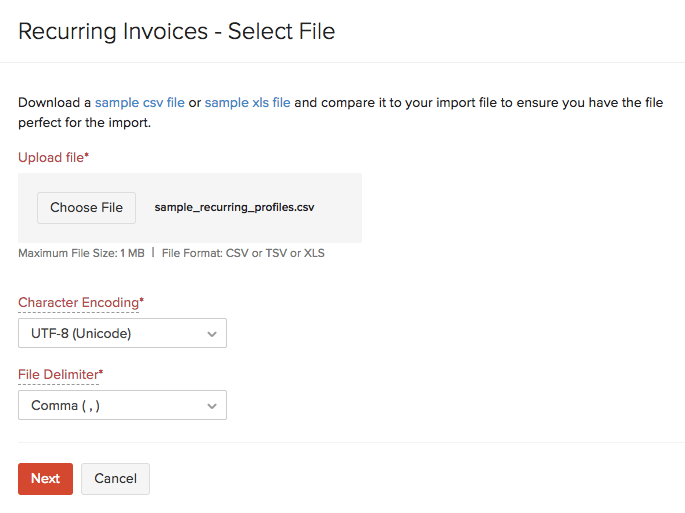Click the chevron arrow beside UTF-8 (Unicode)

click(x=211, y=334)
